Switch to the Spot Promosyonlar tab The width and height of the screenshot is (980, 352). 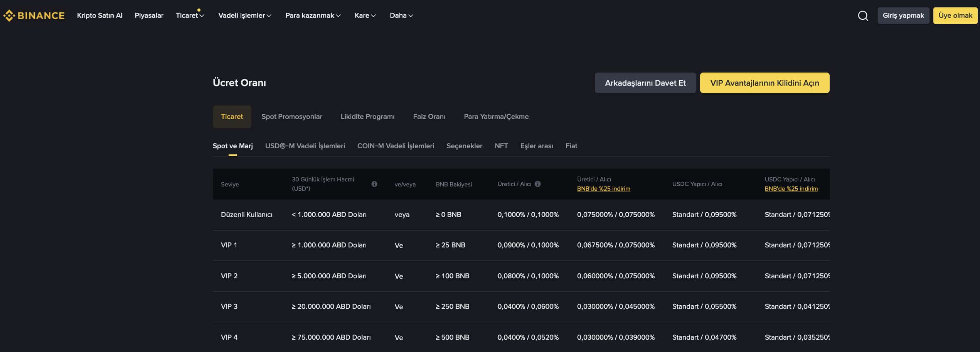292,116
